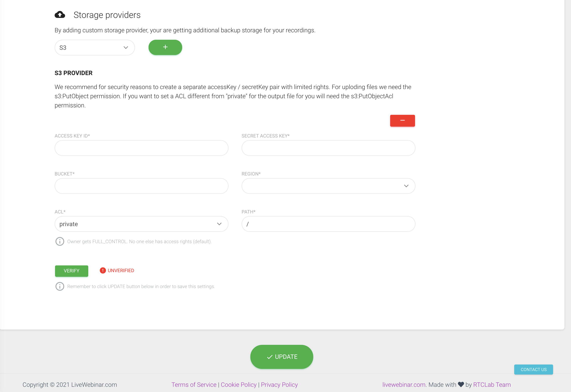Viewport: 571px width, 392px height.
Task: Select the BUCKET text field
Action: [x=141, y=186]
